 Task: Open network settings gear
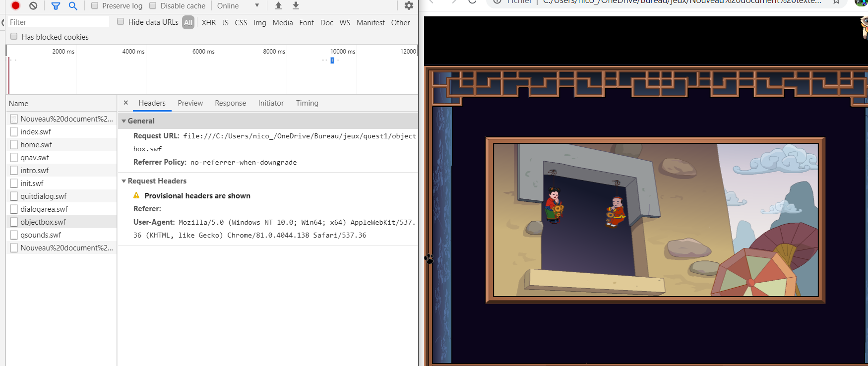[409, 5]
